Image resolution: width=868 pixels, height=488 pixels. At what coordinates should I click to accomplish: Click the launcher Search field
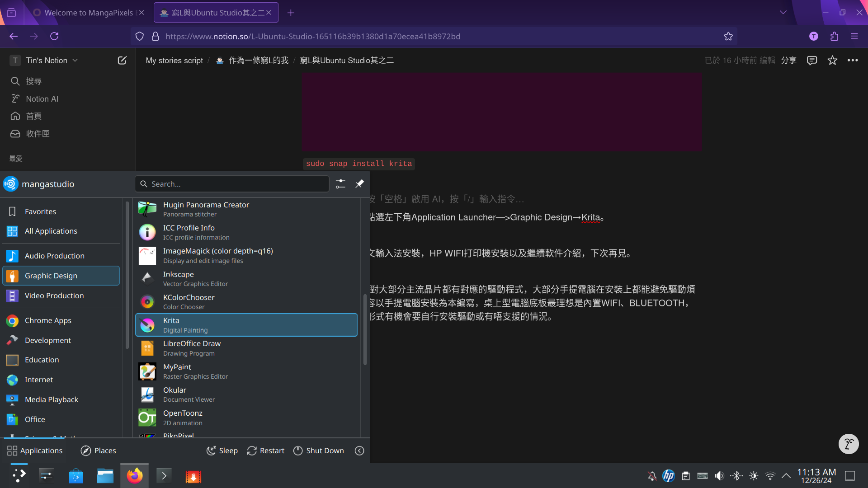point(232,184)
